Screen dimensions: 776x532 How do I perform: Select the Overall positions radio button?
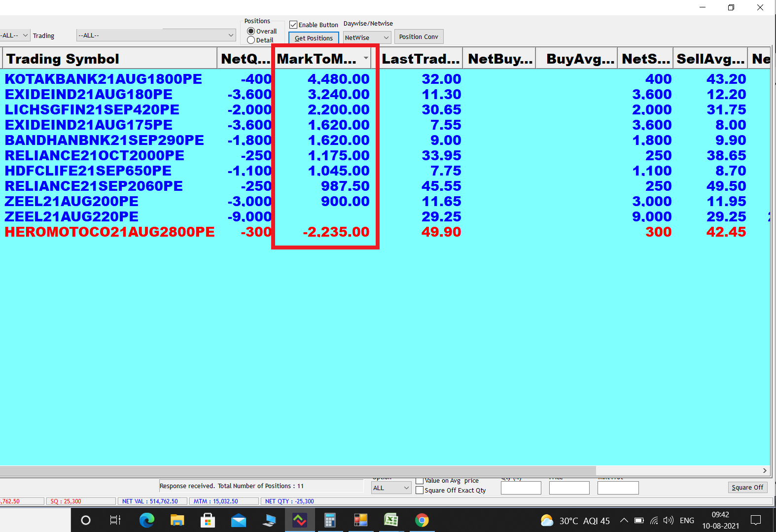point(251,31)
